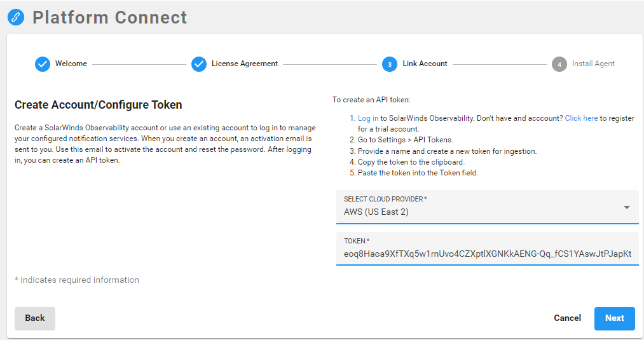Click the step 4 Install Agent circle
Screen dimensions: 644x340
pyautogui.click(x=559, y=64)
